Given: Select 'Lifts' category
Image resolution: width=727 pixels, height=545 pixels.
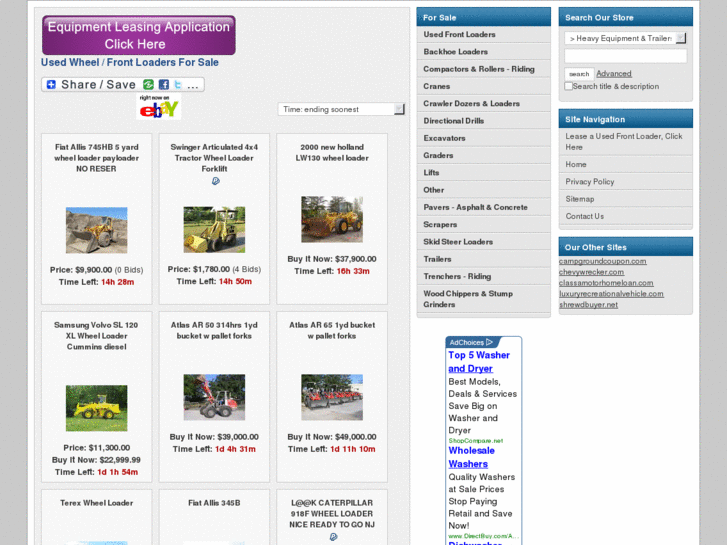Looking at the screenshot, I should [484, 173].
